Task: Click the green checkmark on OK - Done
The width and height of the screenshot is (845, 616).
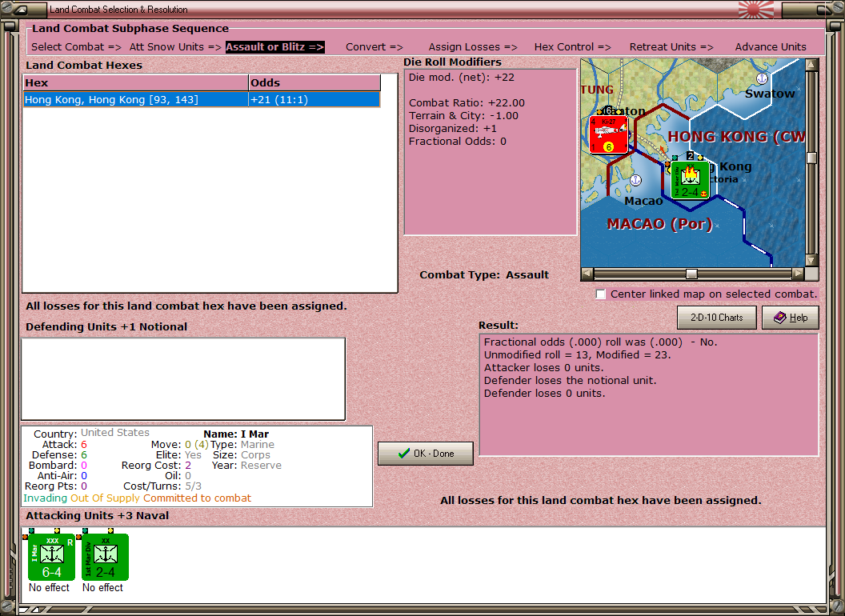Action: point(403,454)
